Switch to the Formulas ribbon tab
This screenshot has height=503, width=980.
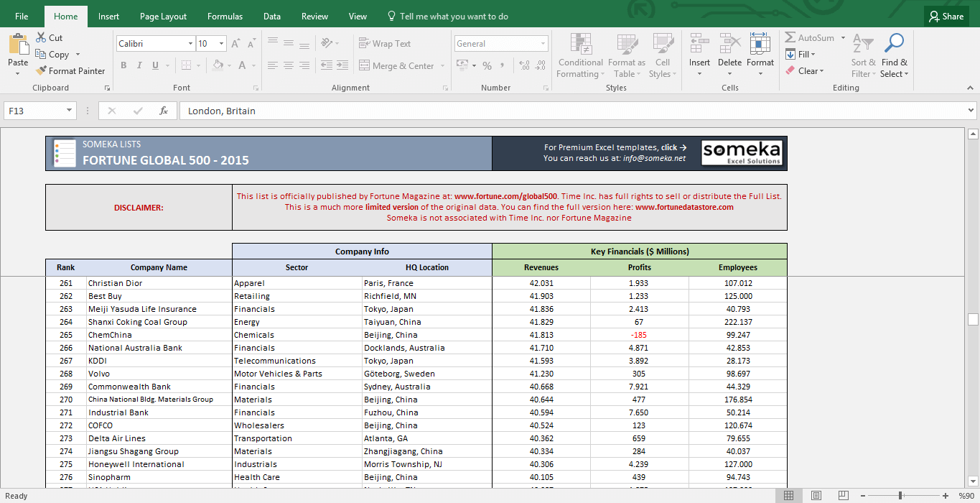225,16
